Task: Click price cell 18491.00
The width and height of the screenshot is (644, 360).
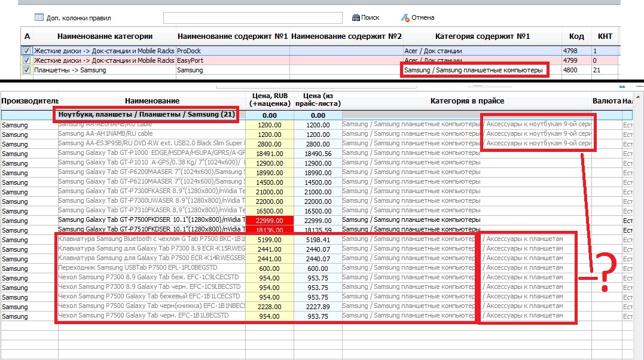Action: tap(270, 154)
